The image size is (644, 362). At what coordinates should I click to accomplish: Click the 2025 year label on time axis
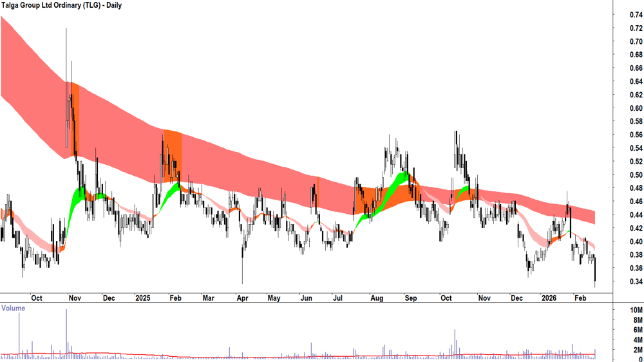tap(143, 298)
